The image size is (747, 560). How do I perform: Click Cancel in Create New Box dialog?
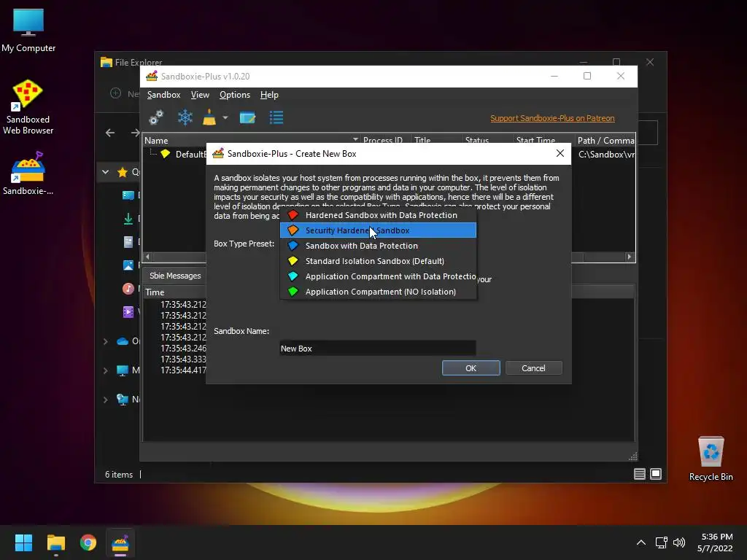(x=533, y=368)
